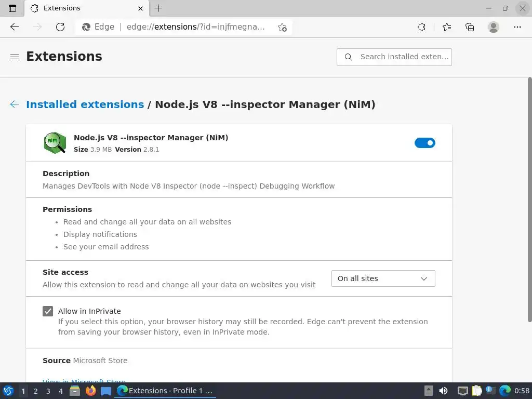Screen dimensions: 532x399
Task: Select the Extensions browser tab
Action: coord(87,8)
